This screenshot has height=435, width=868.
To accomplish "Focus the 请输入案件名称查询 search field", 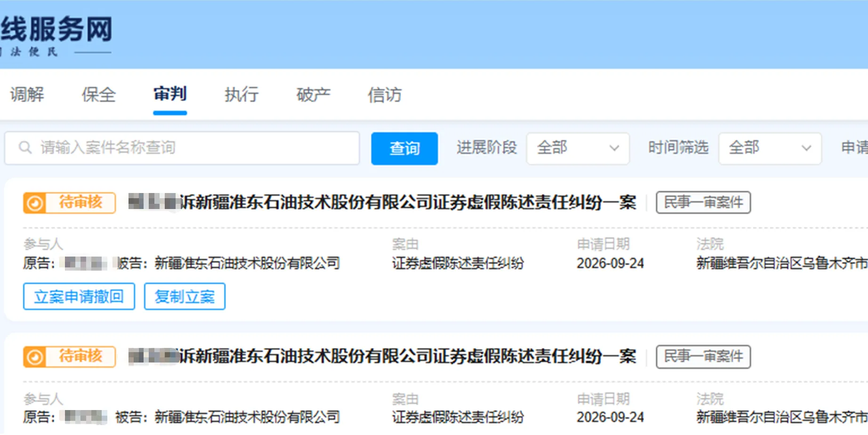I will click(182, 148).
